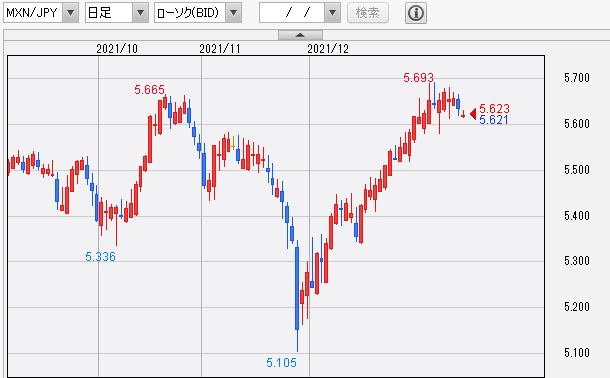Click the current price 5.623 in red
This screenshot has width=610, height=378.
point(494,108)
